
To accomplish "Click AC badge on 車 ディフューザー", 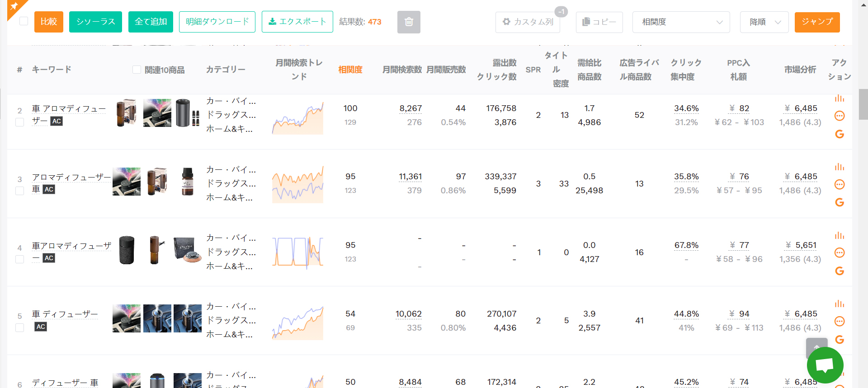I will tap(41, 327).
